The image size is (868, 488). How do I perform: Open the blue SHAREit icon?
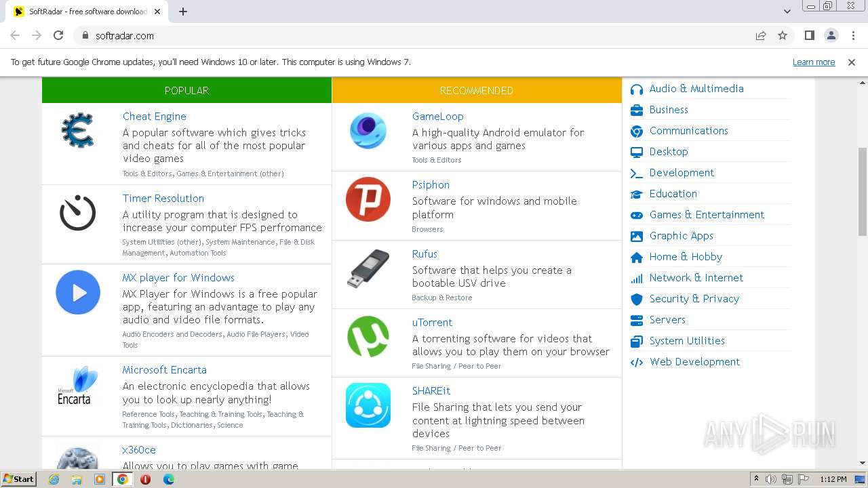pos(368,405)
